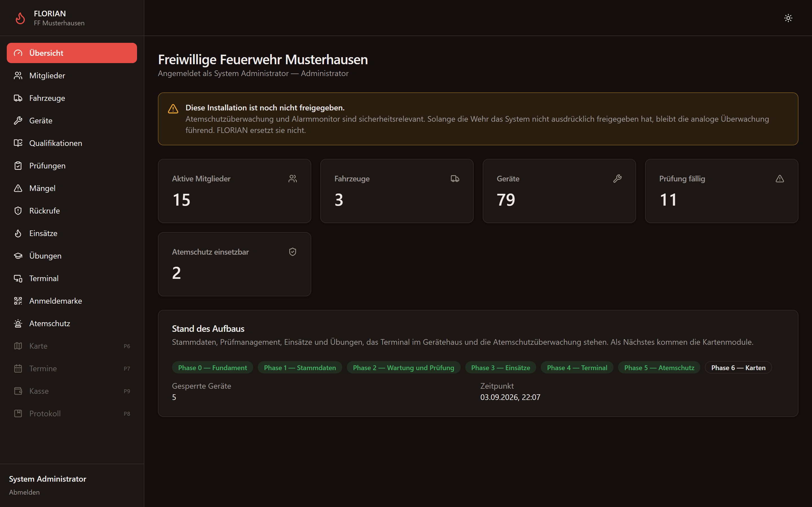Screen dimensions: 812x507
Task: Click Abmelden to log out
Action: coord(24,492)
